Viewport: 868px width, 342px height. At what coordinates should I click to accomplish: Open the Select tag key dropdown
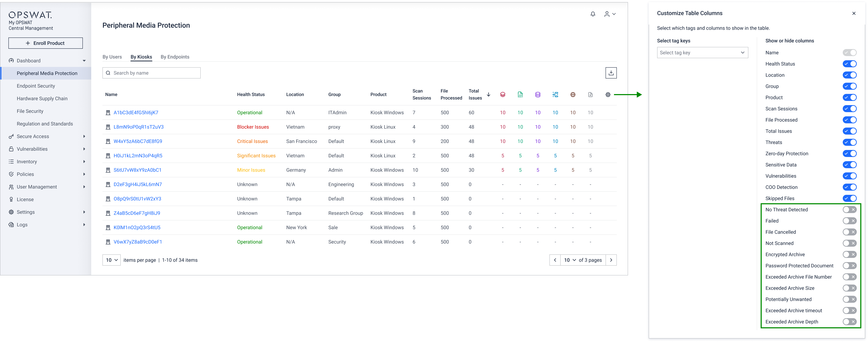702,53
